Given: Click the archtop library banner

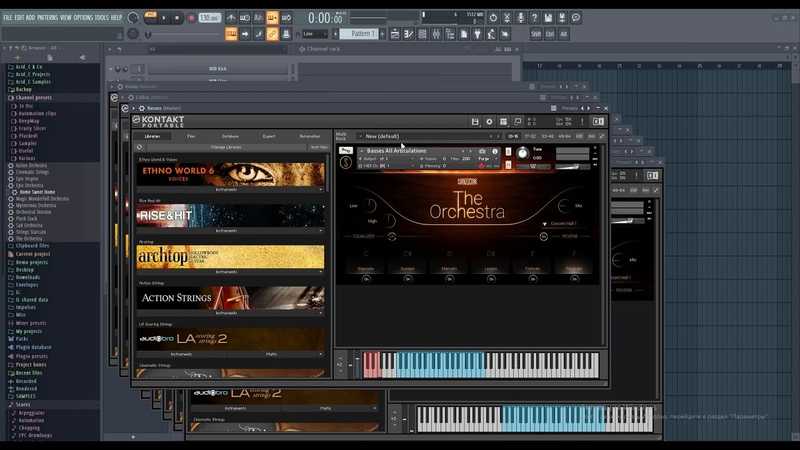Looking at the screenshot, I should pos(230,257).
